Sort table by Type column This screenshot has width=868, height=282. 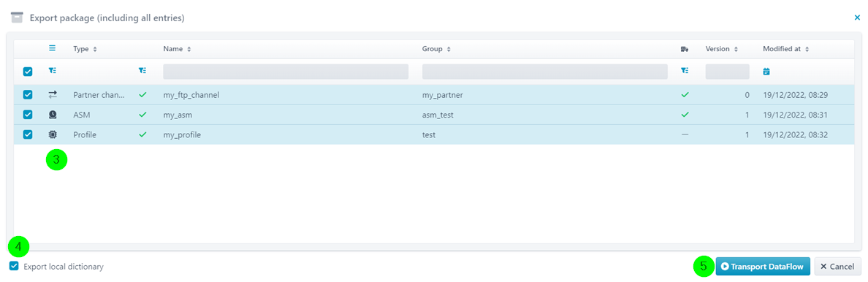point(85,49)
